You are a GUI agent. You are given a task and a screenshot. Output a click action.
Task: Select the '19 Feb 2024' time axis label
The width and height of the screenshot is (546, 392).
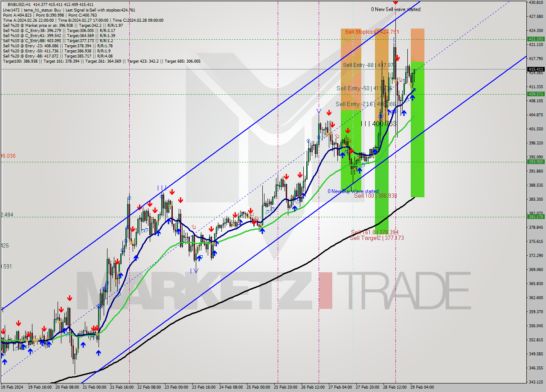pos(12,387)
